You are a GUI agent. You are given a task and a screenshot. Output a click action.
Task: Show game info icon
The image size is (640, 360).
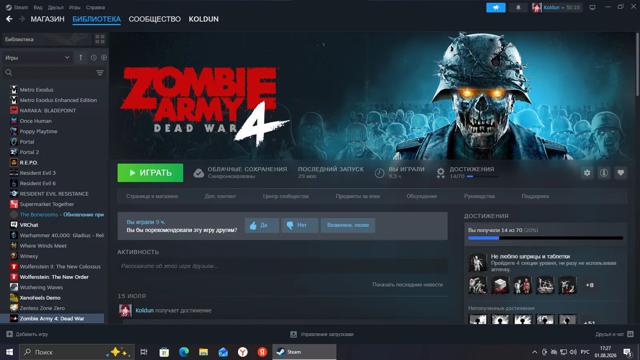[x=604, y=173]
